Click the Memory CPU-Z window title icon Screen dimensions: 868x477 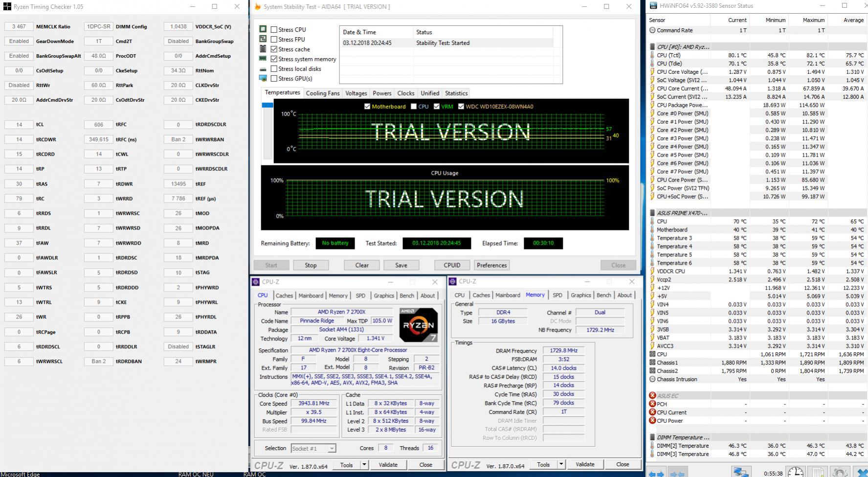453,281
